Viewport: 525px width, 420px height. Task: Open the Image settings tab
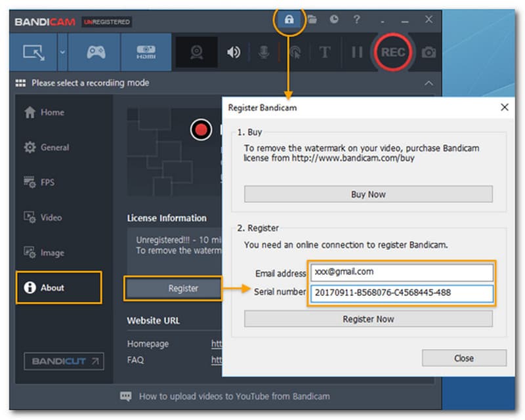(x=44, y=253)
